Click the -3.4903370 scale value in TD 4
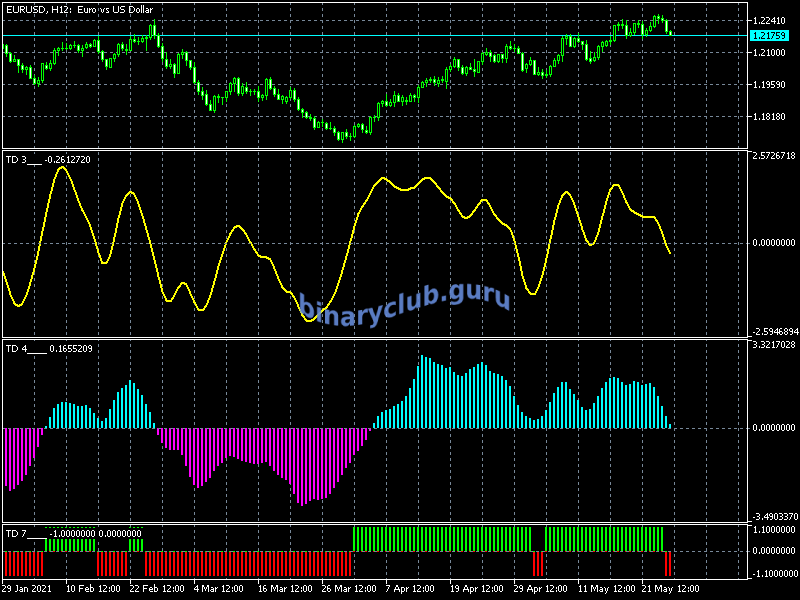 click(773, 517)
